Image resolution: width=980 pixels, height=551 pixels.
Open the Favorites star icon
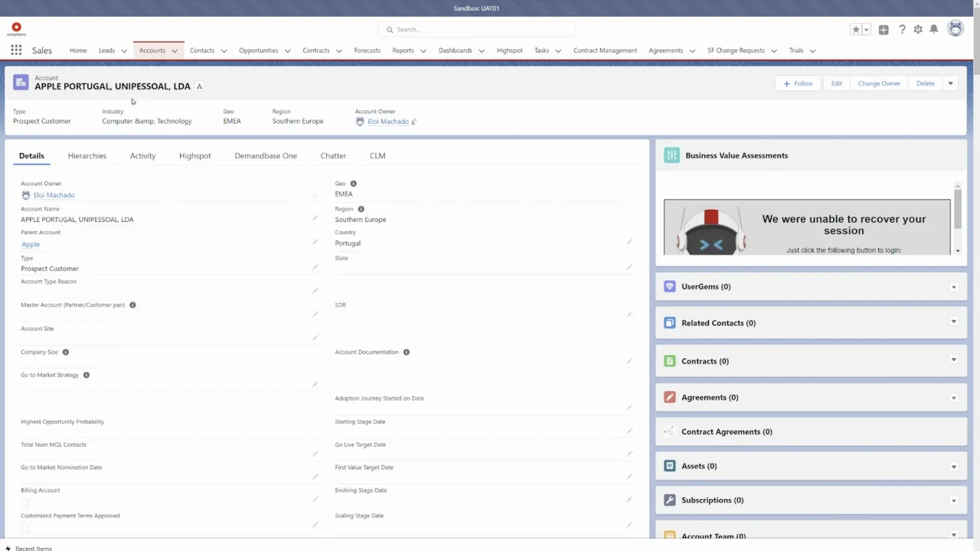(855, 29)
